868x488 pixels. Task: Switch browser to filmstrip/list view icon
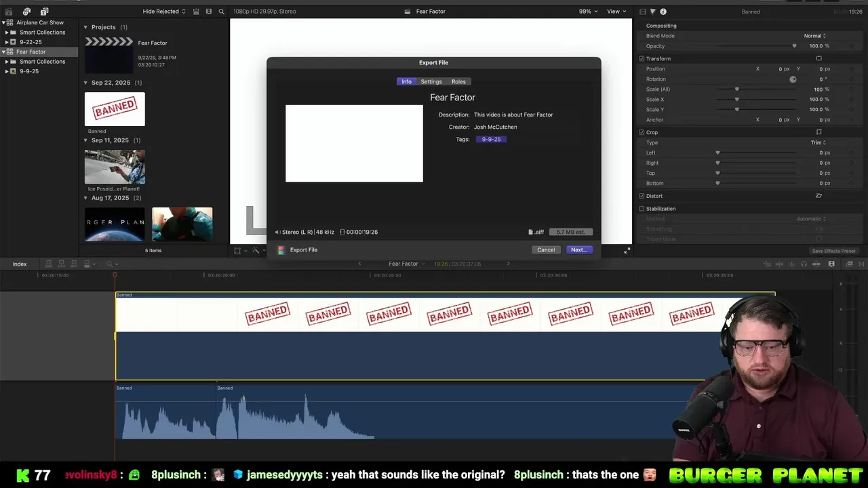209,12
